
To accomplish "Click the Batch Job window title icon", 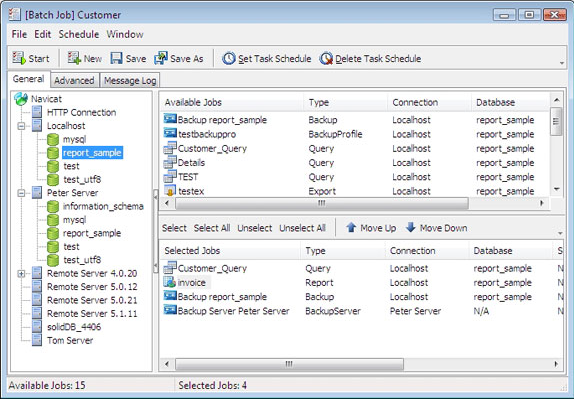I will [15, 14].
